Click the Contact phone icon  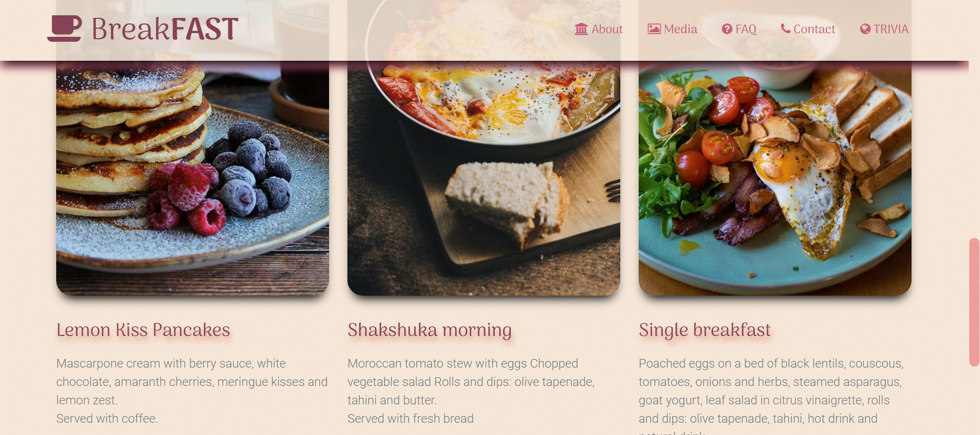[785, 29]
